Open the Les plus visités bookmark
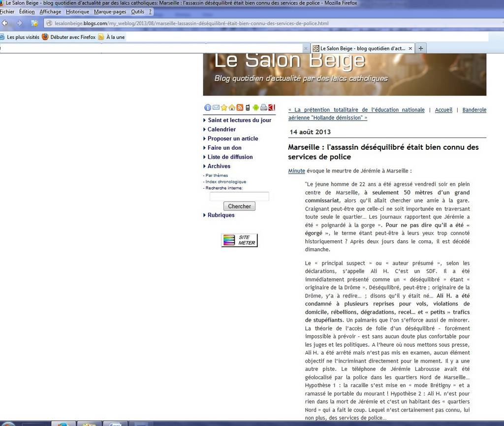 pyautogui.click(x=20, y=37)
